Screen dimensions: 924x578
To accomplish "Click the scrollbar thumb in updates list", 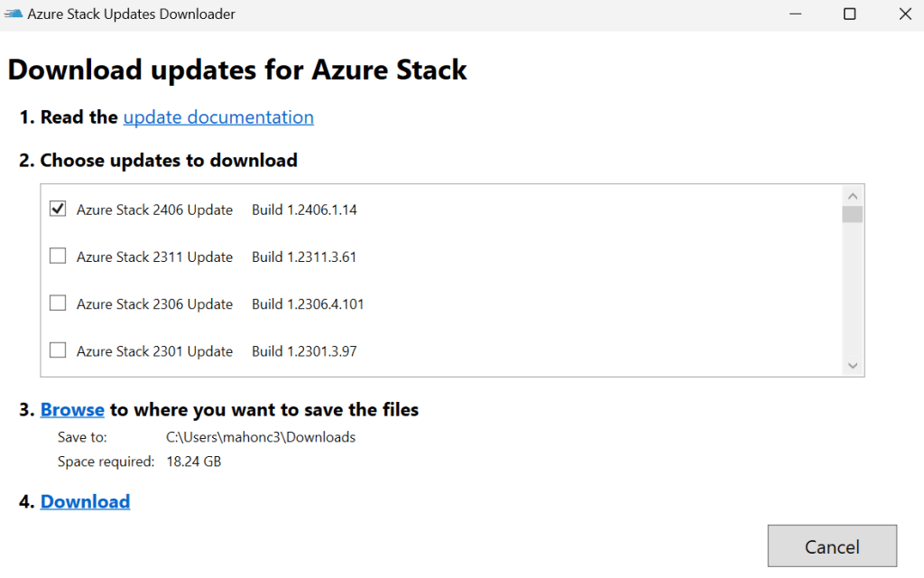I will pos(852,214).
